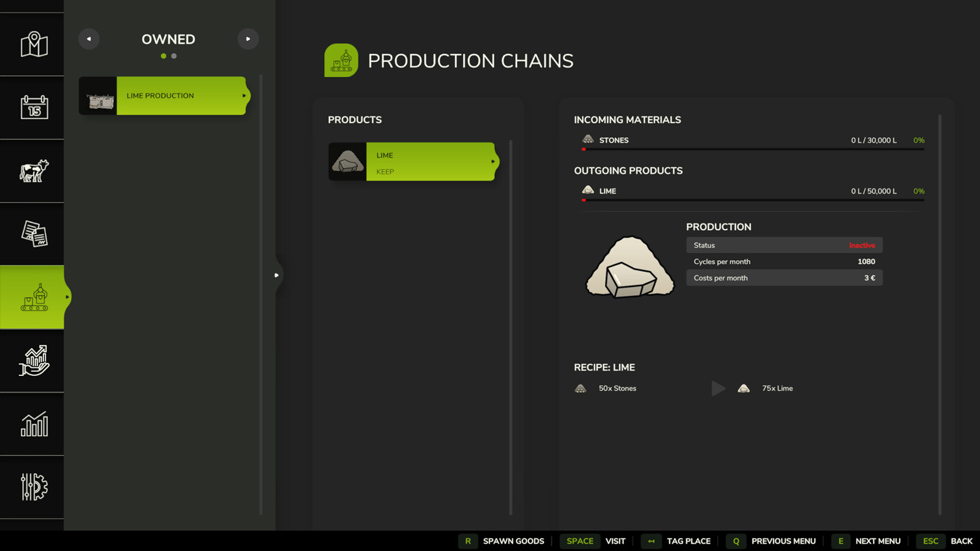This screenshot has height=551, width=980.
Task: Click Previous Menu in the bottom bar
Action: [x=783, y=541]
